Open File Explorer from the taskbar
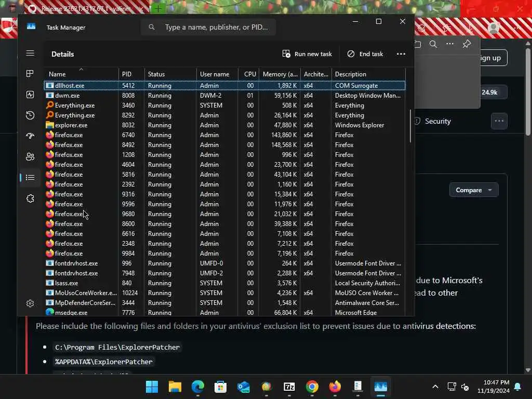Viewport: 532px width, 399px height. [x=175, y=387]
